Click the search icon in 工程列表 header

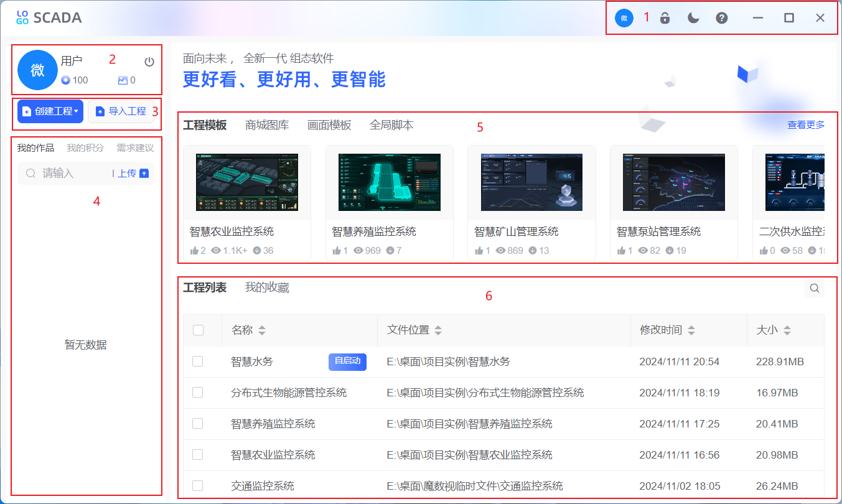pos(814,288)
